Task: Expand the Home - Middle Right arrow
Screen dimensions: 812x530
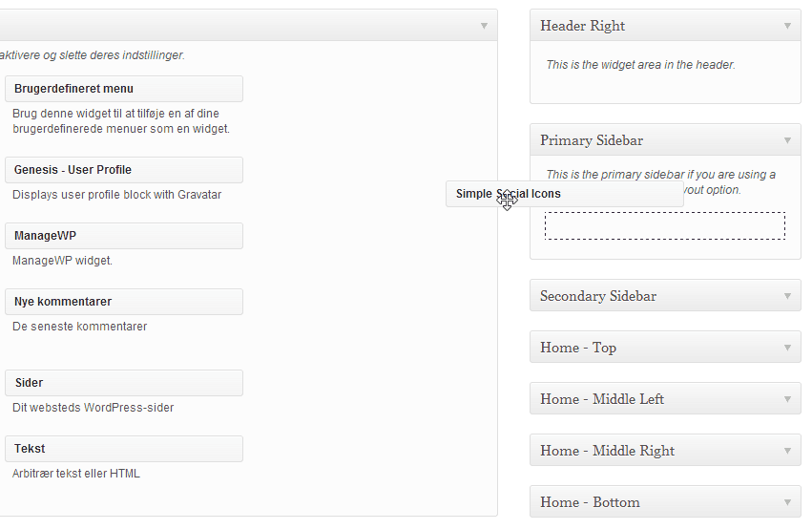Action: click(x=787, y=451)
